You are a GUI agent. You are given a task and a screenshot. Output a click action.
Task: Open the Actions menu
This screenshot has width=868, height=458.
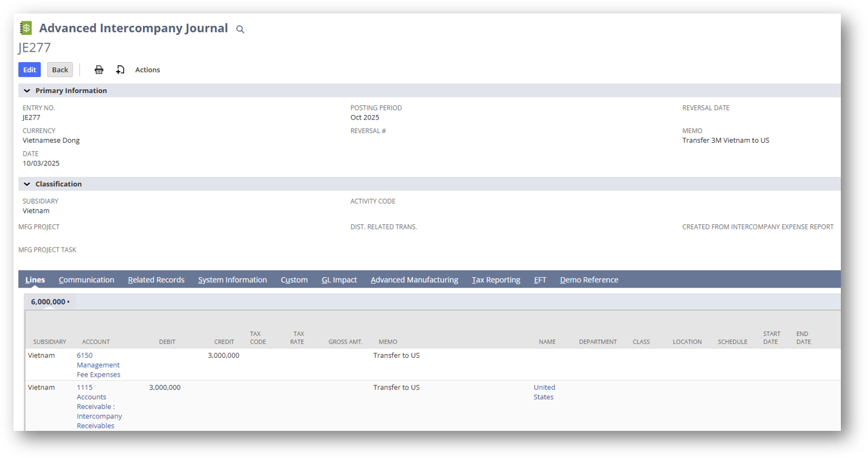point(147,69)
